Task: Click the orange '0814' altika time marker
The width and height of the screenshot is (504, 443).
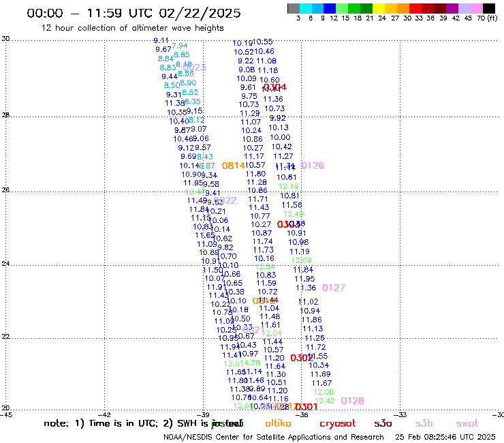Action: (x=234, y=166)
